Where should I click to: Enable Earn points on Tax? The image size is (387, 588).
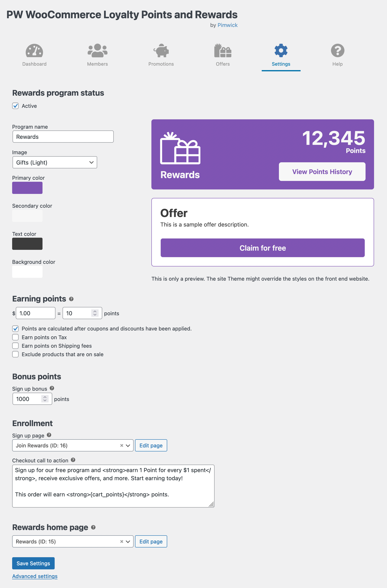pyautogui.click(x=16, y=337)
